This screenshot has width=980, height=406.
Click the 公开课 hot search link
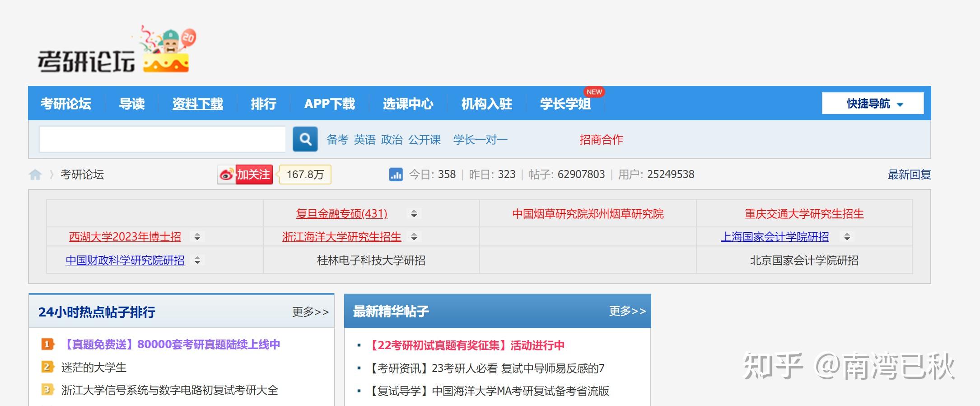point(425,140)
